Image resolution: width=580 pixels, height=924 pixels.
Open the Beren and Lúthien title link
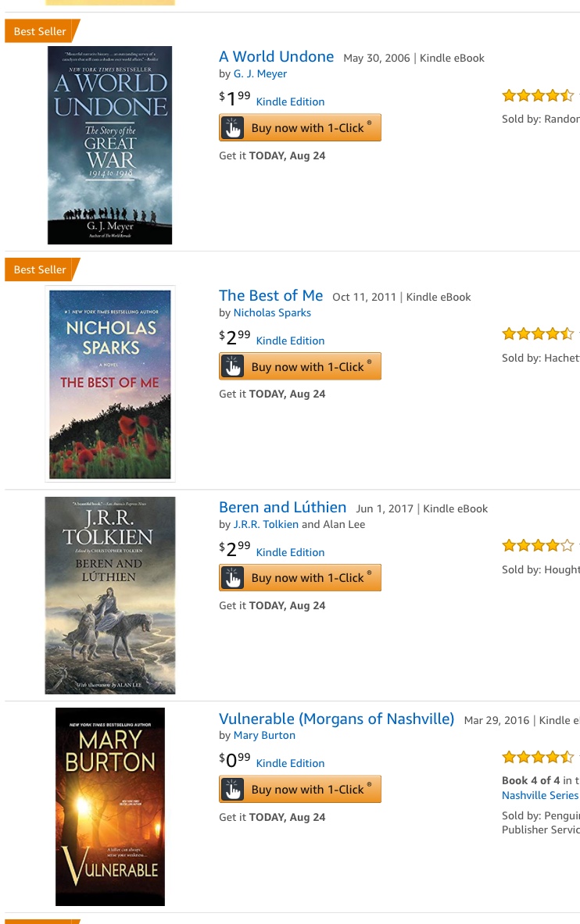coord(282,508)
